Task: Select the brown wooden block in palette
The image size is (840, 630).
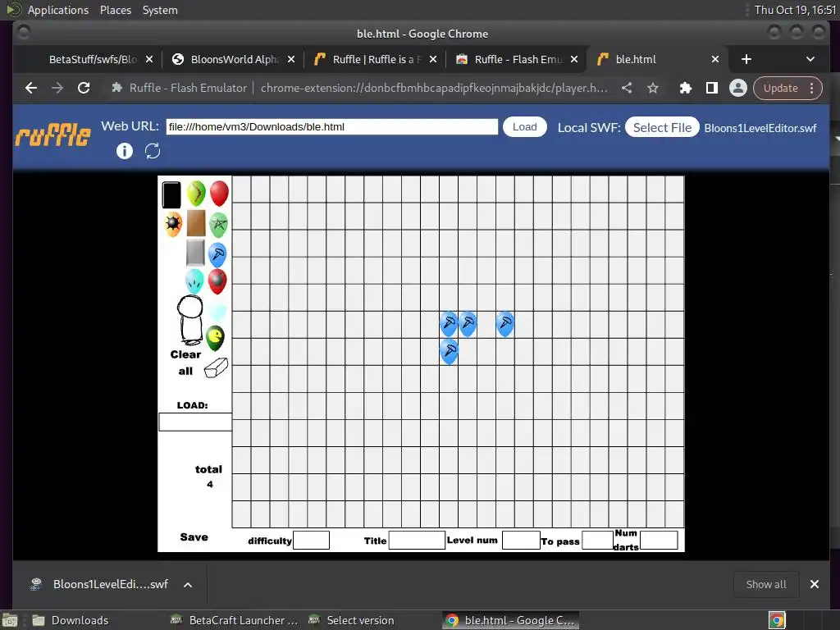Action: point(196,223)
